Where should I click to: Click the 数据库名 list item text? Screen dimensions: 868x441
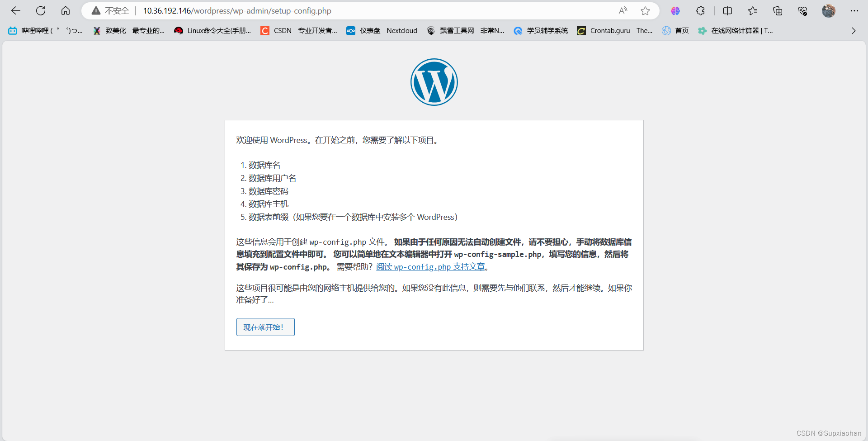pyautogui.click(x=264, y=165)
